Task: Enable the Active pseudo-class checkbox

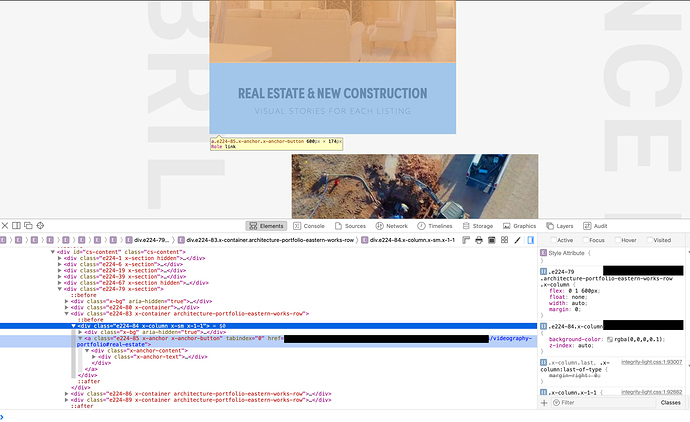Action: [x=553, y=240]
